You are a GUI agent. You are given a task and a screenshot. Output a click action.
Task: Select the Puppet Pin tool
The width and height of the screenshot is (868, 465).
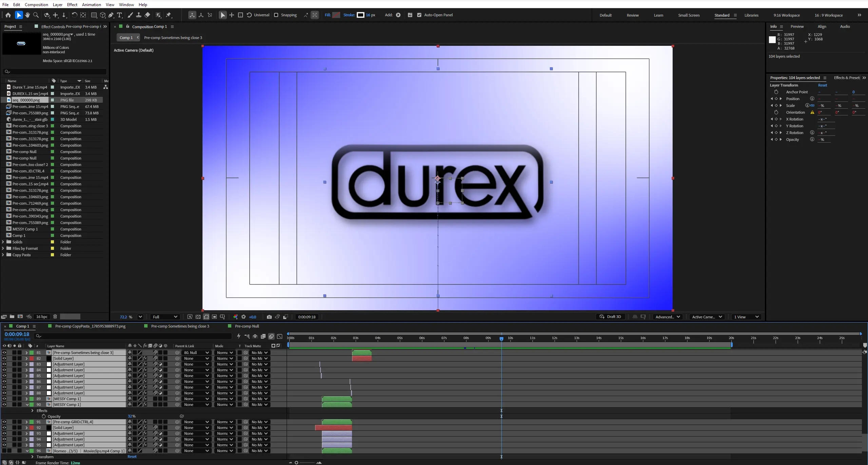click(169, 15)
